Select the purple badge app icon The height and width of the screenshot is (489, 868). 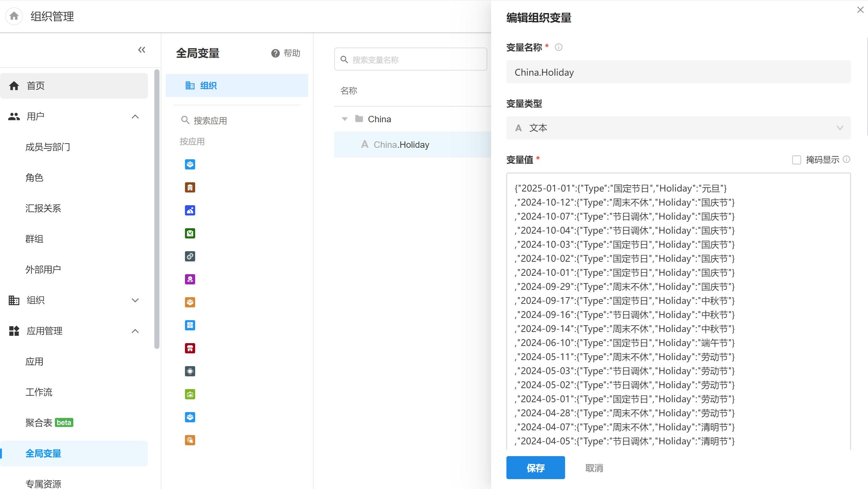pyautogui.click(x=190, y=279)
